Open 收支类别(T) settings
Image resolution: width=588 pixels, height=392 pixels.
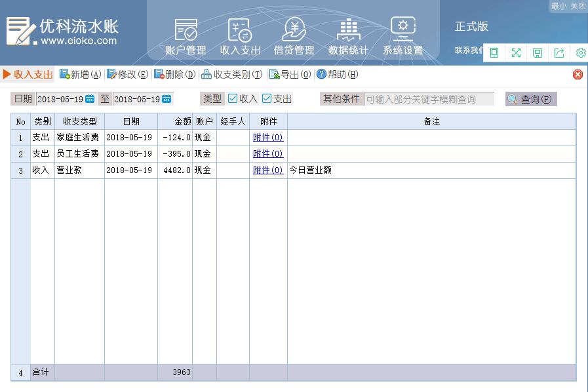coord(232,74)
